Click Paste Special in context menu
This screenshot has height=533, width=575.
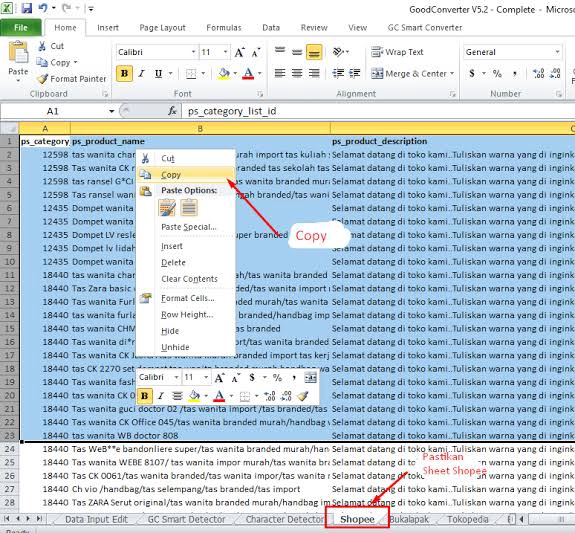click(x=189, y=227)
